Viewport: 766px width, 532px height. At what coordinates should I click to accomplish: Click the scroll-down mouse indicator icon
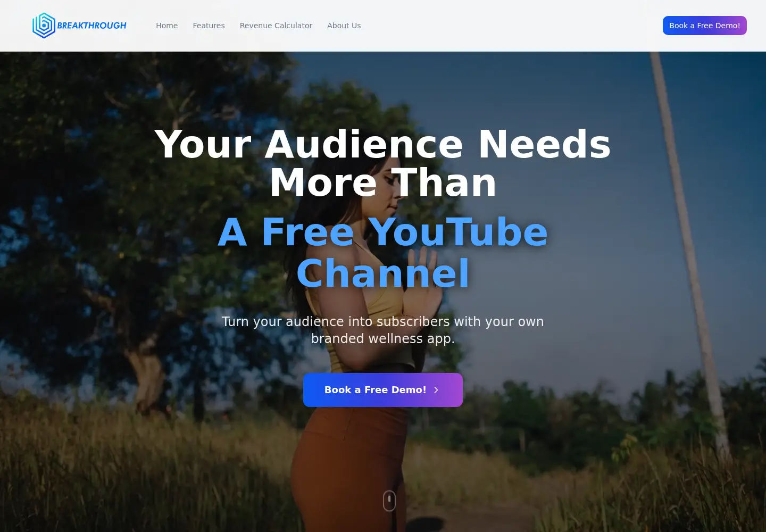pos(389,501)
